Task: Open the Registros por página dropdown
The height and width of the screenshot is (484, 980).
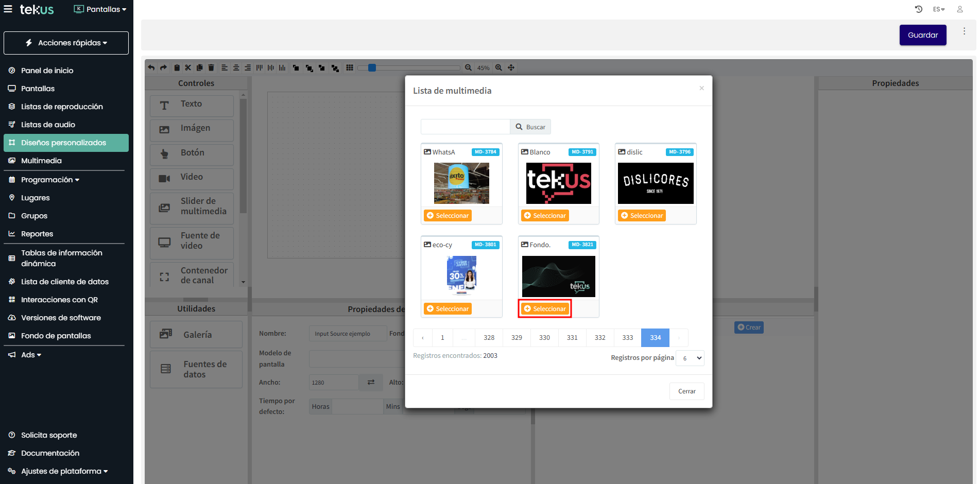Action: pyautogui.click(x=690, y=358)
